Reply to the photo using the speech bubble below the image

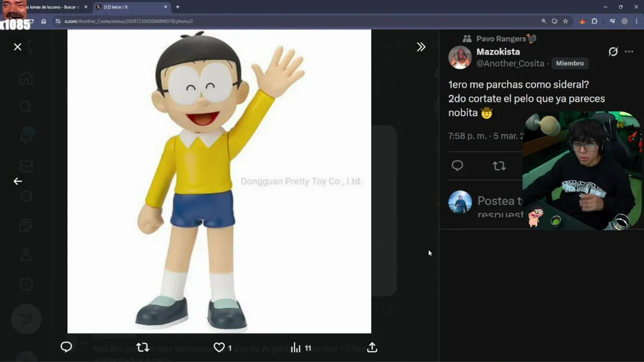[x=66, y=347]
